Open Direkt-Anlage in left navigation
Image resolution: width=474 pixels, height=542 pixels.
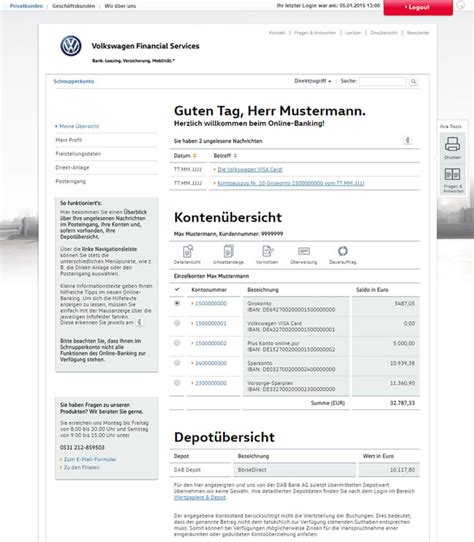[72, 168]
